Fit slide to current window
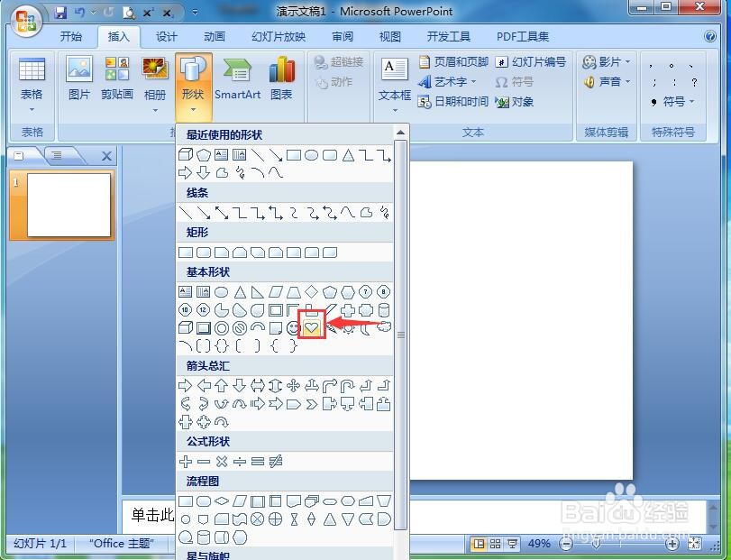This screenshot has height=560, width=731. pyautogui.click(x=695, y=544)
